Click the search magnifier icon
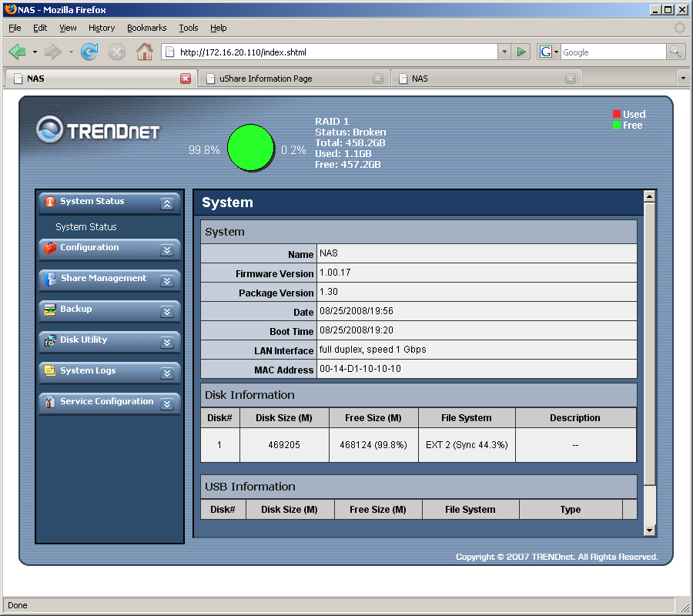Viewport: 693px width, 616px height. pos(675,52)
